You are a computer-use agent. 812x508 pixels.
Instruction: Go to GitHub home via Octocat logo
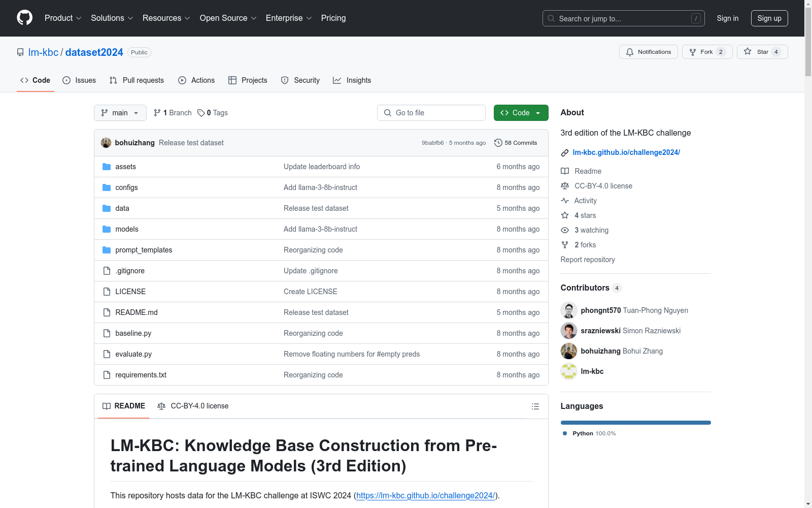click(x=24, y=18)
